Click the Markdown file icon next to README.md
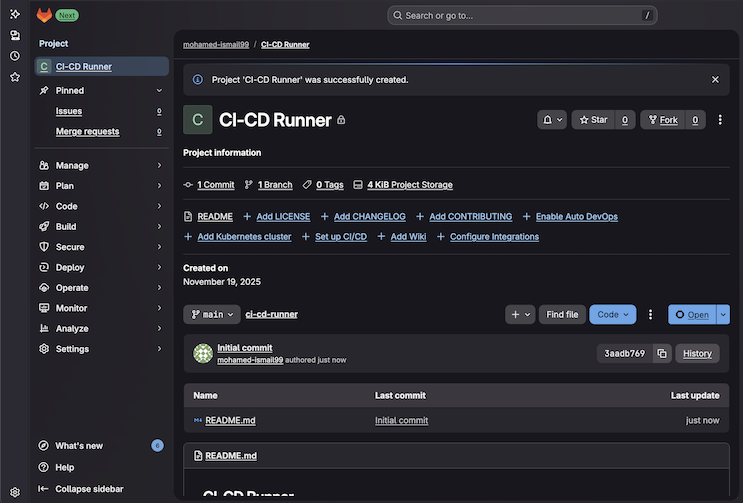 (198, 420)
